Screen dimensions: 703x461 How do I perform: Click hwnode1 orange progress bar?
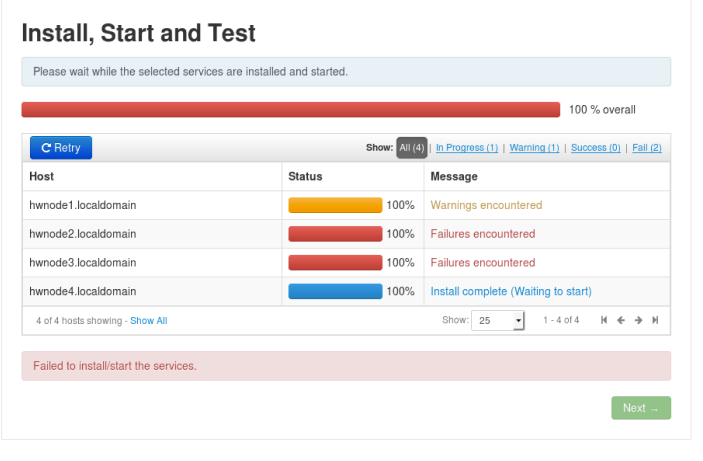click(335, 205)
